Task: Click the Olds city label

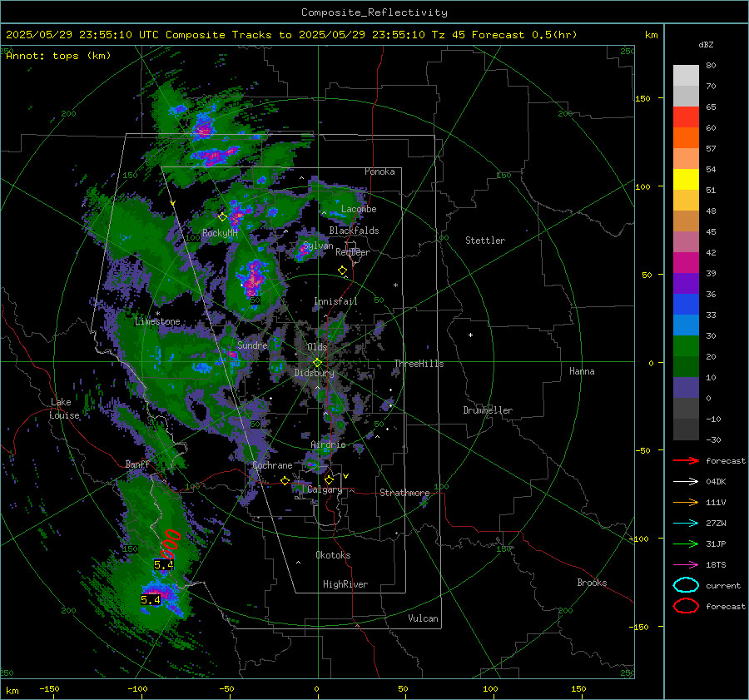Action: pos(317,347)
